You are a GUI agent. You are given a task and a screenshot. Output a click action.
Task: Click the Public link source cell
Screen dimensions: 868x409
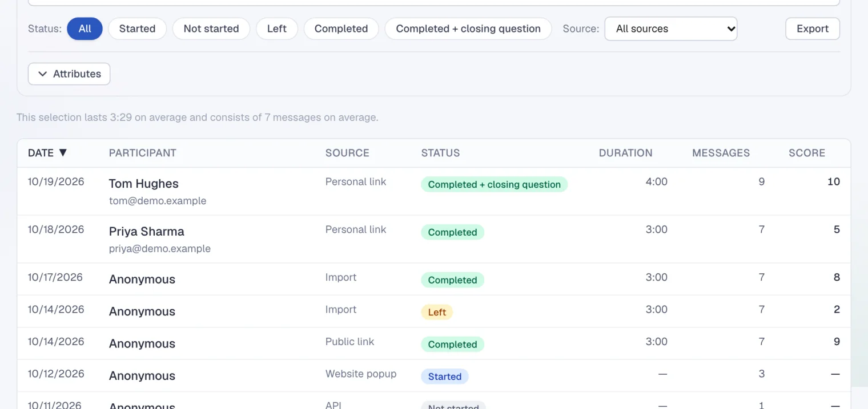pyautogui.click(x=350, y=342)
